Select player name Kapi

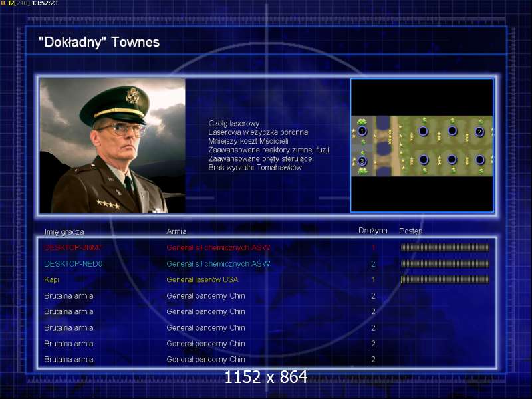pyautogui.click(x=51, y=279)
